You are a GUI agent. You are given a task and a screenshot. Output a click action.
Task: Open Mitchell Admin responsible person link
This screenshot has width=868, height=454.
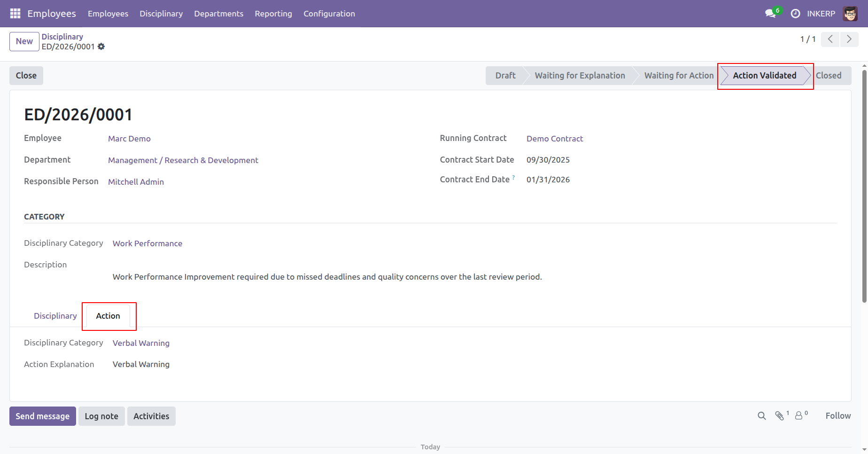[x=136, y=182]
